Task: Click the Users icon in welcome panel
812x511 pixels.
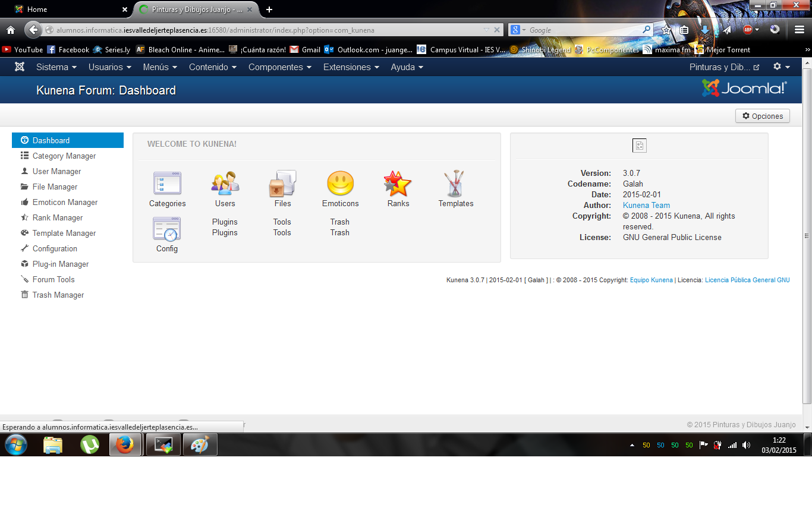Action: click(225, 184)
